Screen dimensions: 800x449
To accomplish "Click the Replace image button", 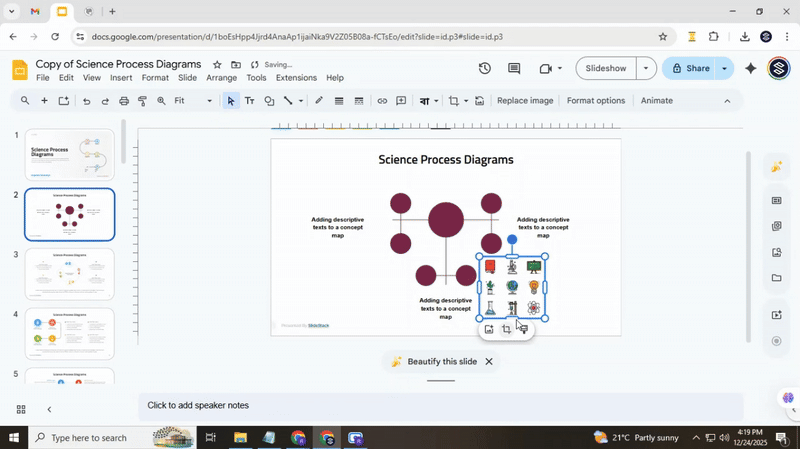I will pos(525,101).
